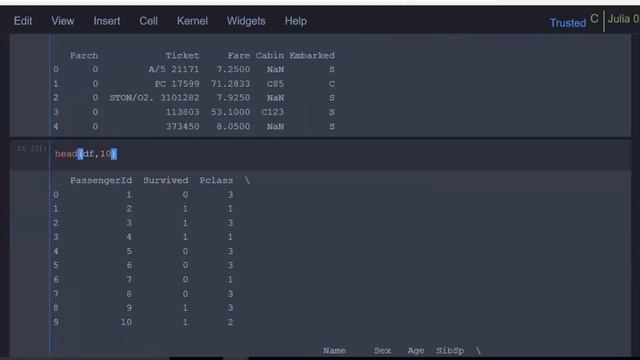Click the Trusted notebook indicator
This screenshot has width=640, height=360.
568,23
